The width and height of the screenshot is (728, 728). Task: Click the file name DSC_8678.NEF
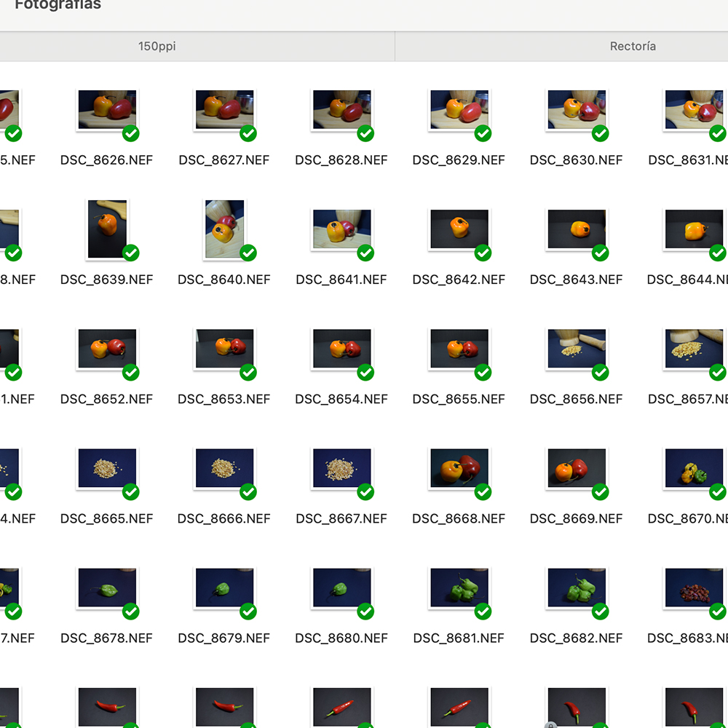pyautogui.click(x=107, y=638)
